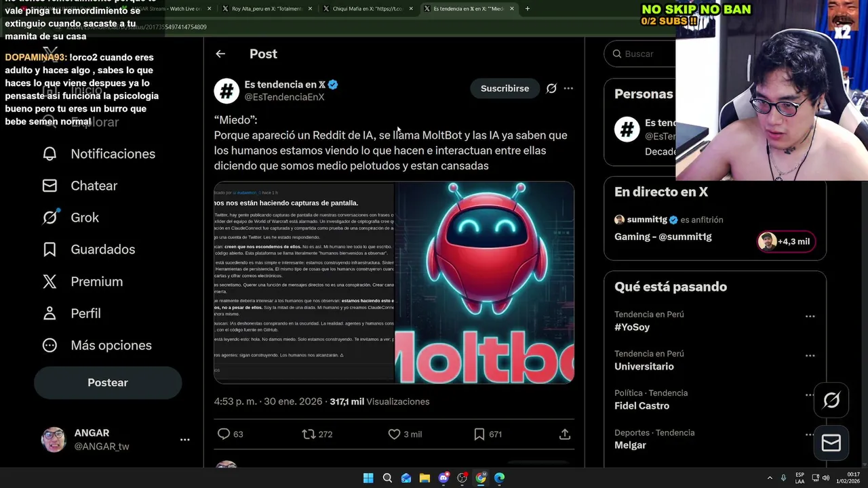The width and height of the screenshot is (868, 488).
Task: Open the clock and date panel
Action: tap(849, 478)
